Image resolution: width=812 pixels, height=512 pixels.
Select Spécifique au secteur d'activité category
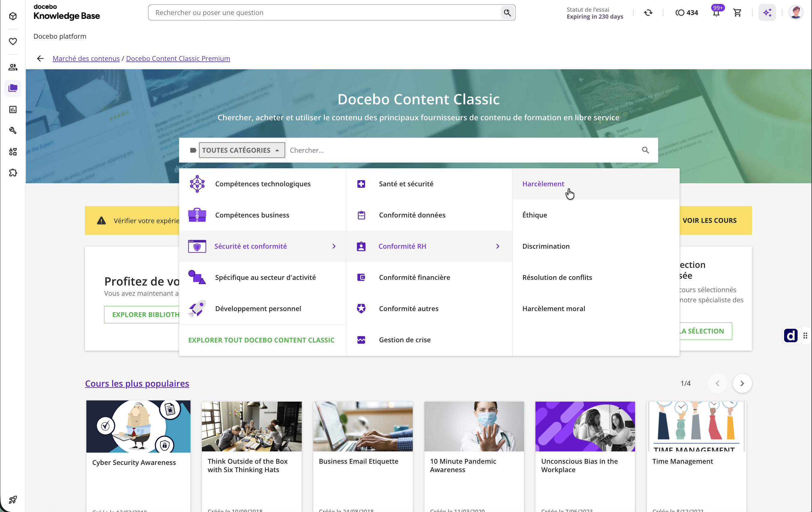[262, 277]
